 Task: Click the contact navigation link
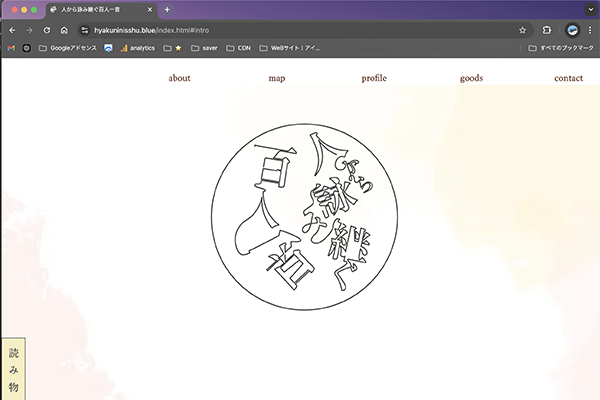[x=568, y=78]
